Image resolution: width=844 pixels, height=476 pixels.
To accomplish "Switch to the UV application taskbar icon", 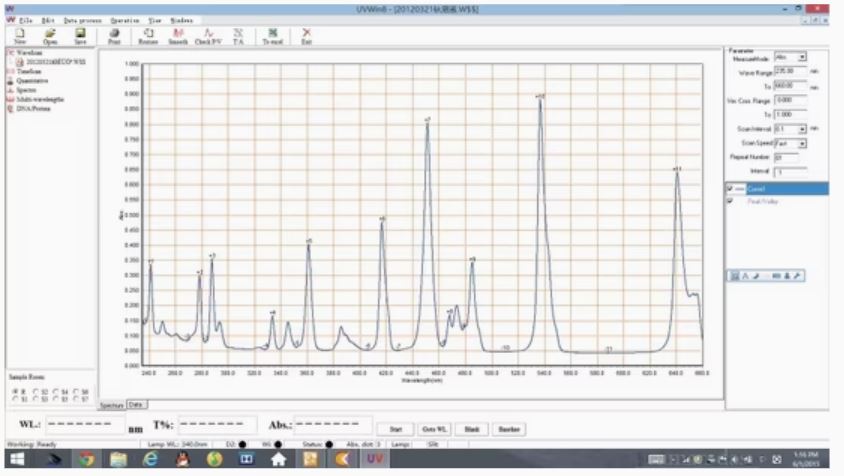I will coord(375,459).
